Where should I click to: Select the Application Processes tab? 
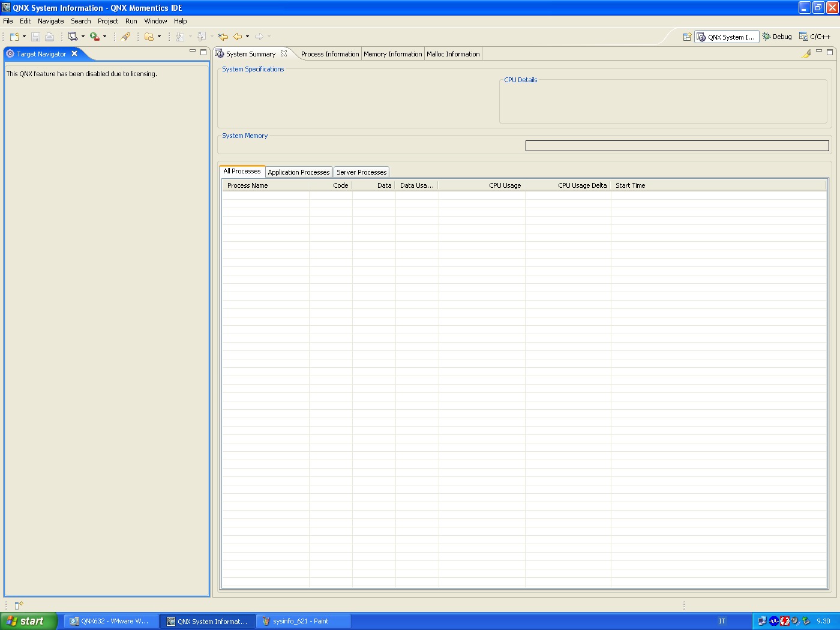(299, 172)
